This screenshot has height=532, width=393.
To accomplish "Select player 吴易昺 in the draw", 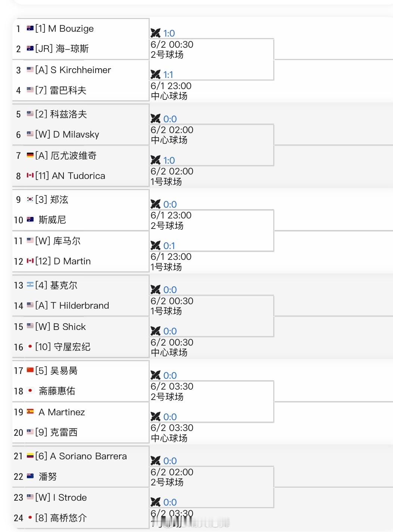I will (x=64, y=371).
